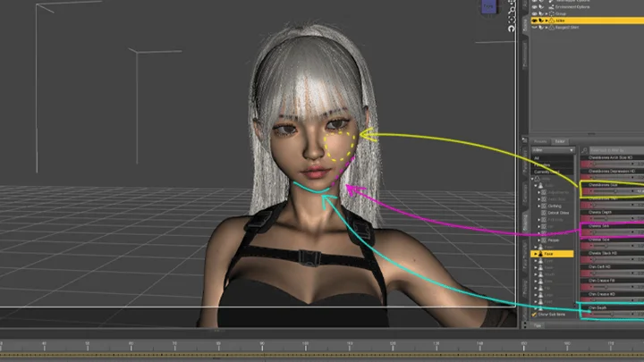Click the Group node dashed-circle icon
The image size is (644, 362).
pos(552,13)
